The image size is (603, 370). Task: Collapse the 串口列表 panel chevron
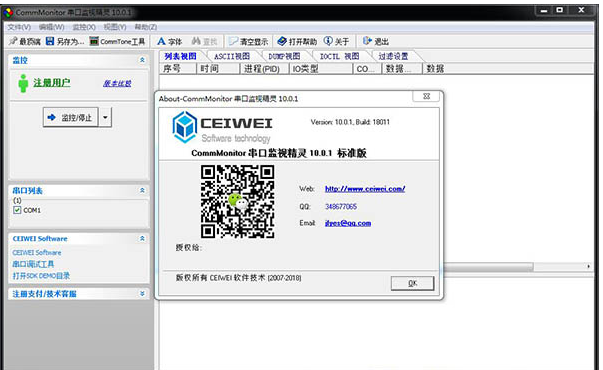(142, 190)
